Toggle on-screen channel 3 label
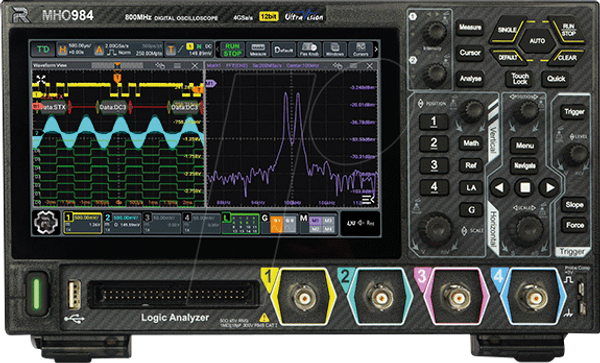This screenshot has width=600, height=363. pos(162,223)
